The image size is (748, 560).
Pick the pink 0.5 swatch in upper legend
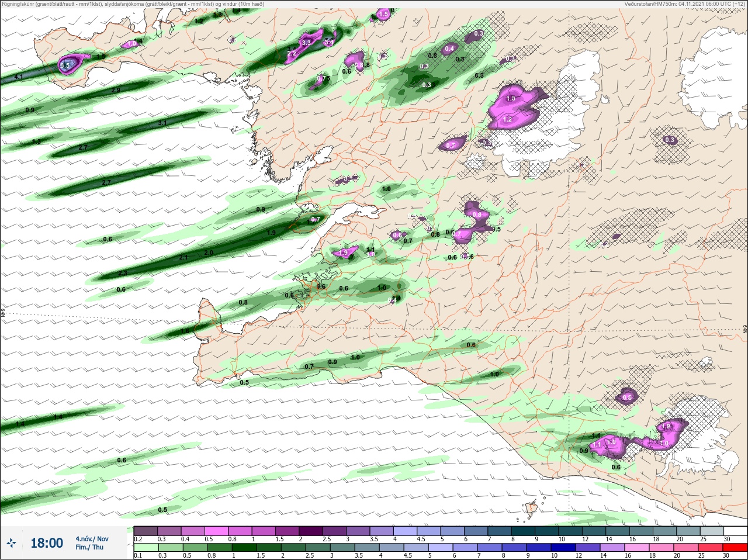click(x=216, y=530)
